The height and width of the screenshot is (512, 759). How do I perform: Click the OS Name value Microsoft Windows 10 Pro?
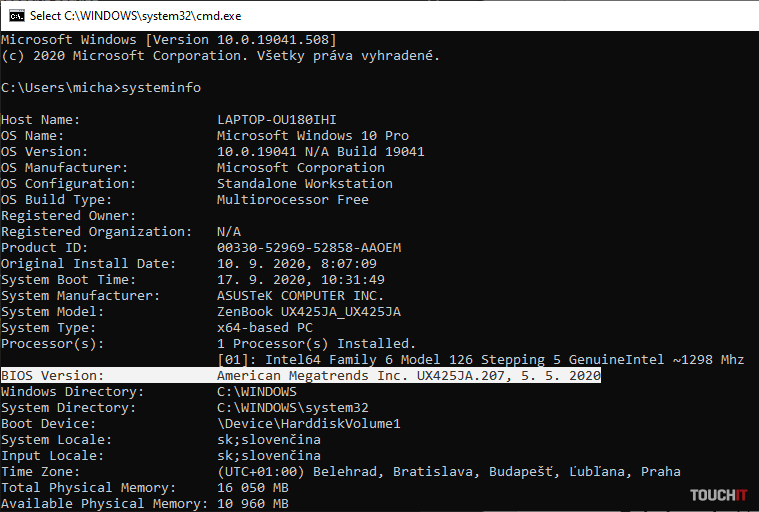[313, 136]
